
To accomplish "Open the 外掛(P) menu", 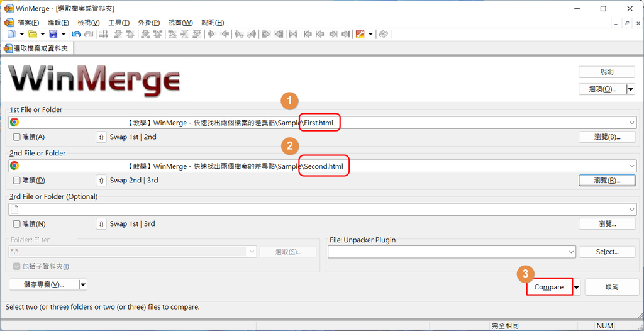I will (148, 23).
